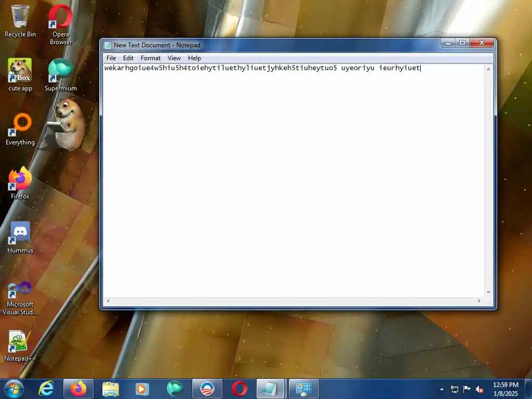Image resolution: width=532 pixels, height=399 pixels.
Task: Place cursor in the word ieurhyiuet
Action: point(400,68)
